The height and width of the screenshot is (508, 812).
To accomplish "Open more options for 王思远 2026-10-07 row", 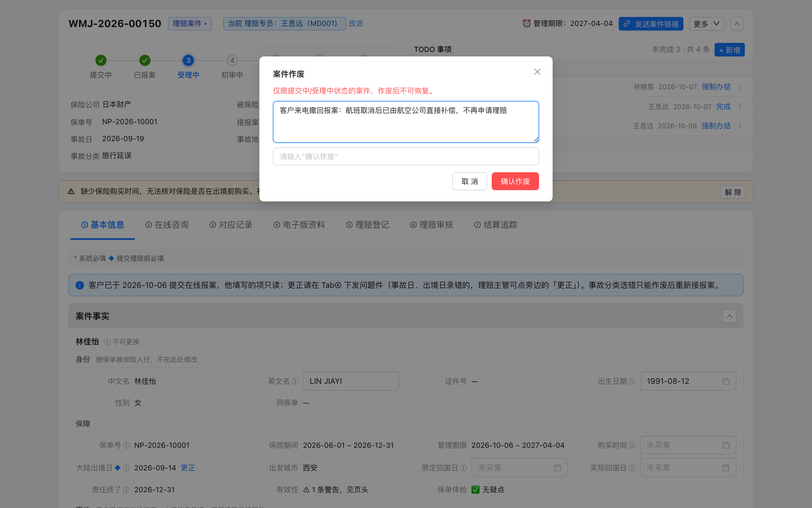I will [740, 107].
